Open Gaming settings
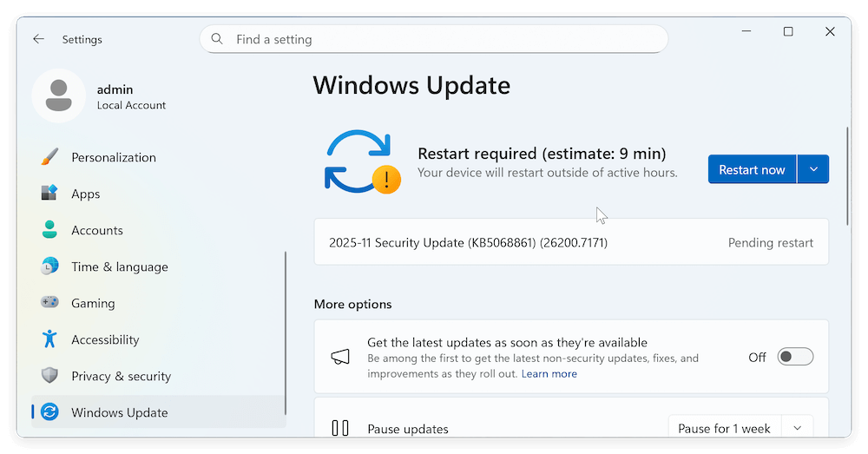868x454 pixels. (158, 304)
